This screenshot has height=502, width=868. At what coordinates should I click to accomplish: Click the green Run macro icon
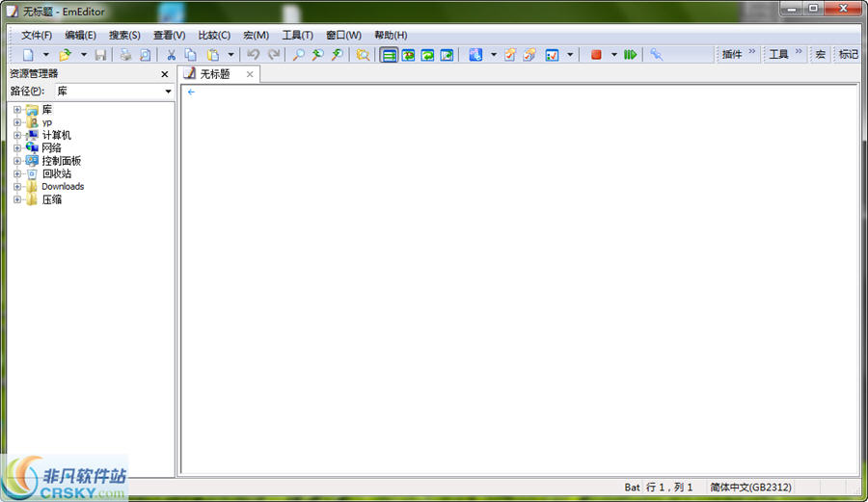click(x=630, y=55)
